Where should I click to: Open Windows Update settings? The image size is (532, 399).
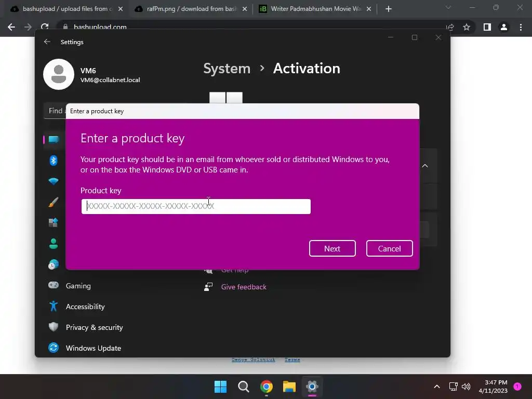coord(94,348)
